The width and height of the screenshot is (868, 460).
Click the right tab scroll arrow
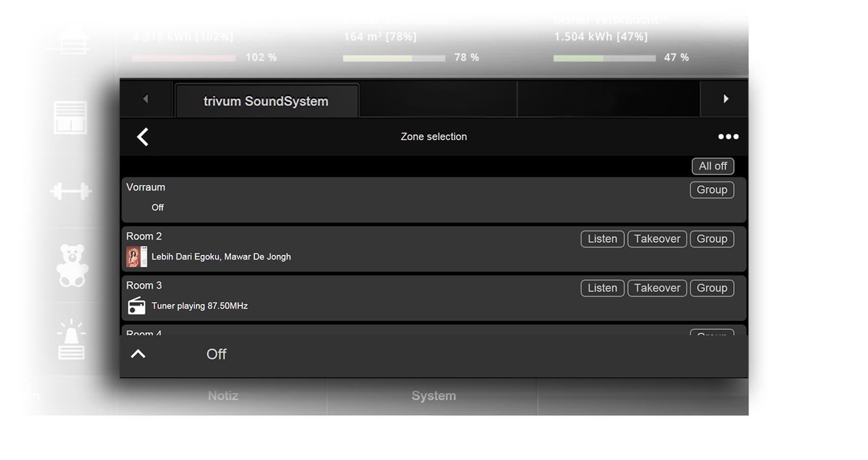(725, 99)
